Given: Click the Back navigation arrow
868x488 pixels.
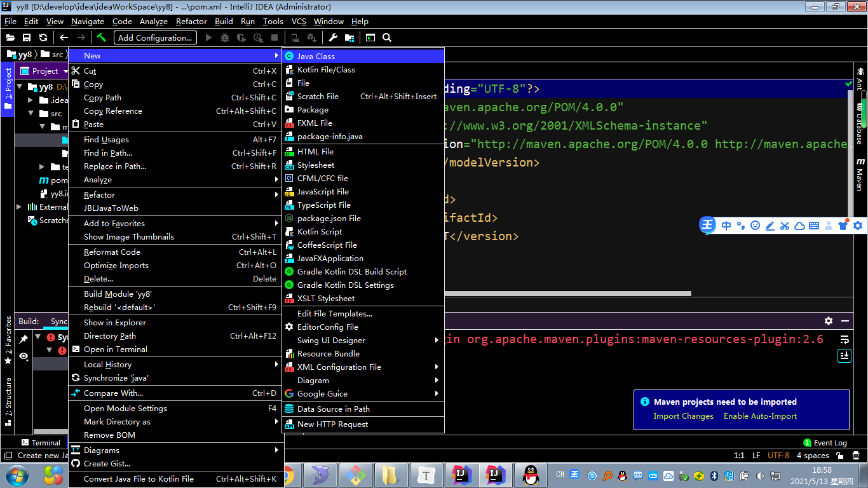Looking at the screenshot, I should (x=64, y=38).
